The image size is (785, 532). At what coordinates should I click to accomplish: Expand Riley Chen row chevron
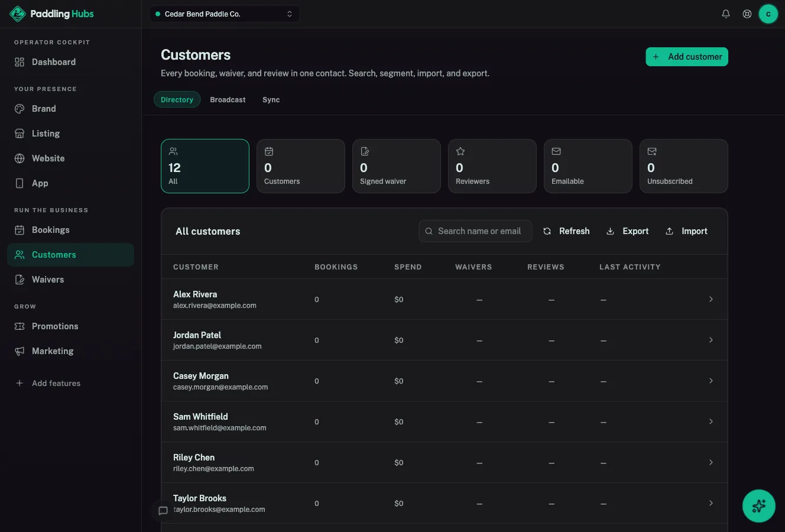[711, 462]
